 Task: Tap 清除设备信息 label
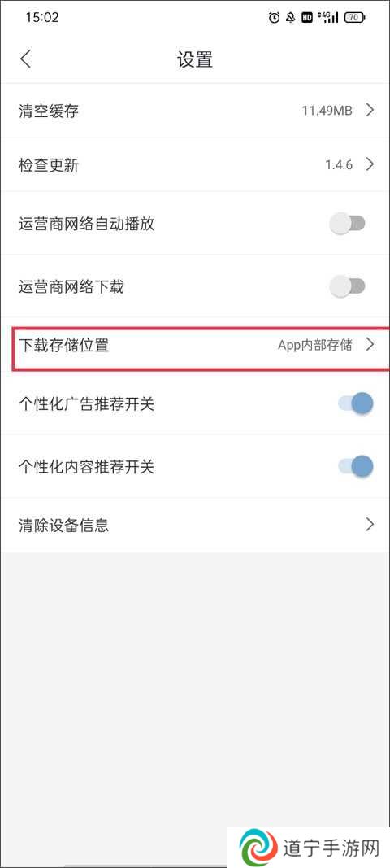coord(63,524)
